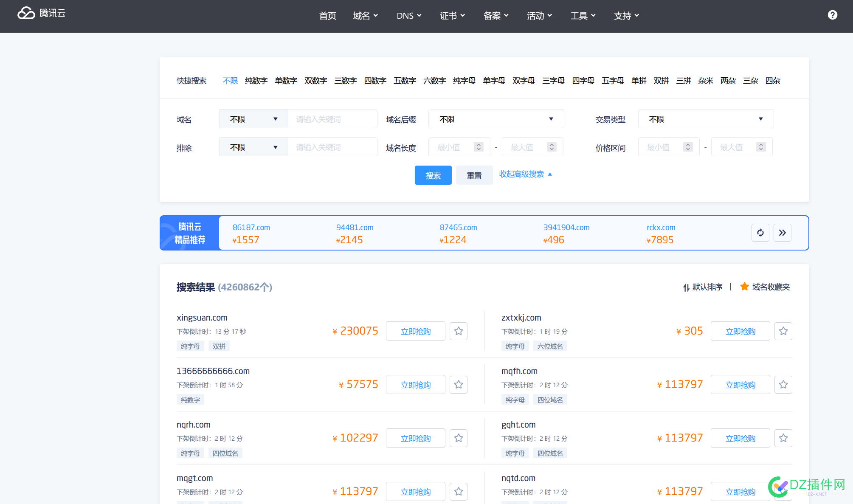Focus the 域名 keyword input field

click(332, 119)
